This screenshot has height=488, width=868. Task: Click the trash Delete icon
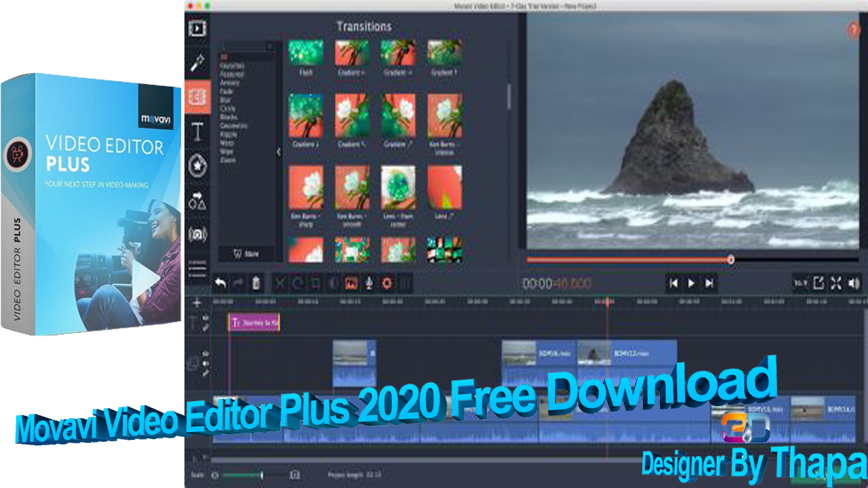256,283
